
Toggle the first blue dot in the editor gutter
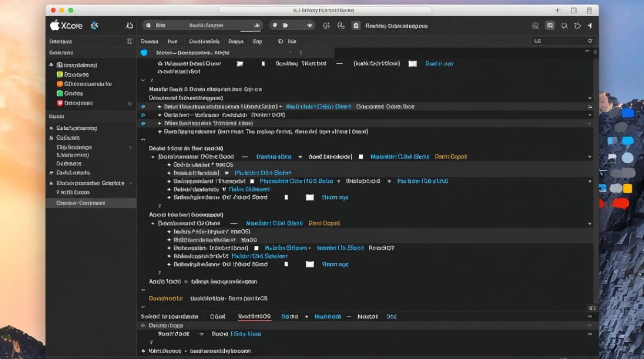click(x=143, y=107)
